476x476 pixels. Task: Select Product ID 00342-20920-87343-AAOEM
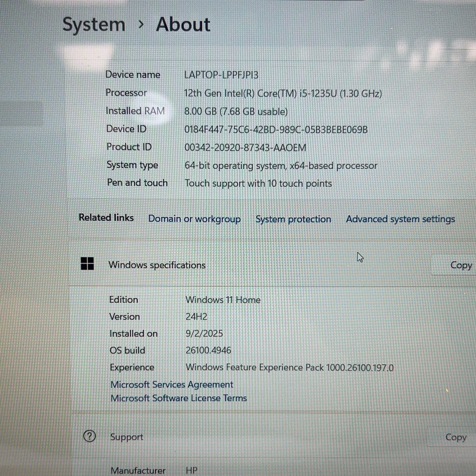(x=245, y=148)
